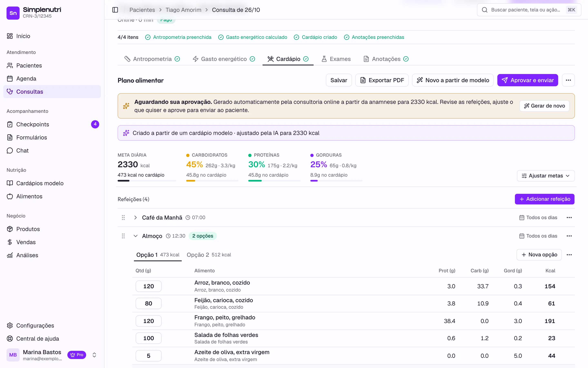Click Aprovar e enviar button
588x368 pixels.
pos(528,80)
